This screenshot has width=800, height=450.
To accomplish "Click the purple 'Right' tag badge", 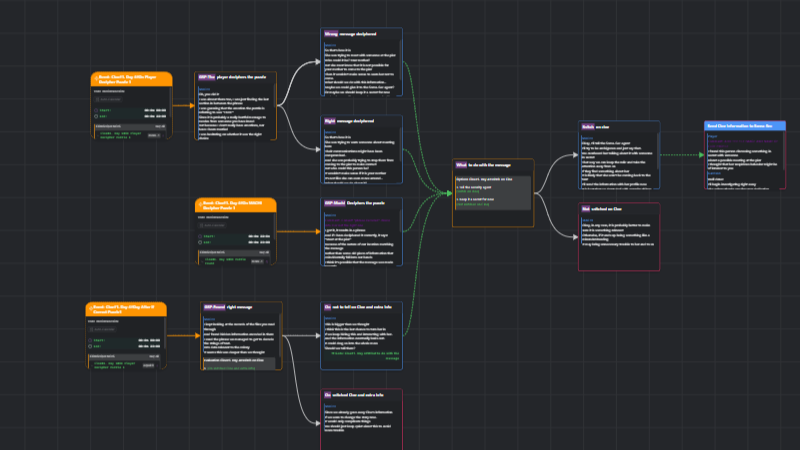I will coord(330,121).
